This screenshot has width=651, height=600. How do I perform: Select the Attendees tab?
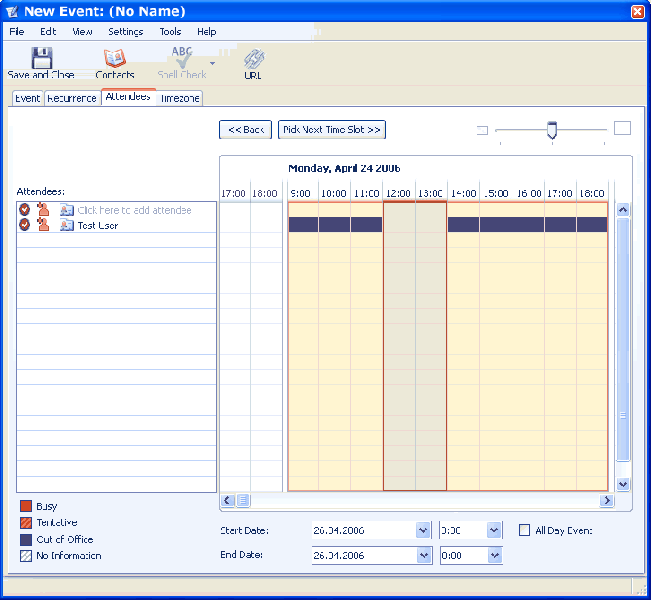pyautogui.click(x=128, y=97)
